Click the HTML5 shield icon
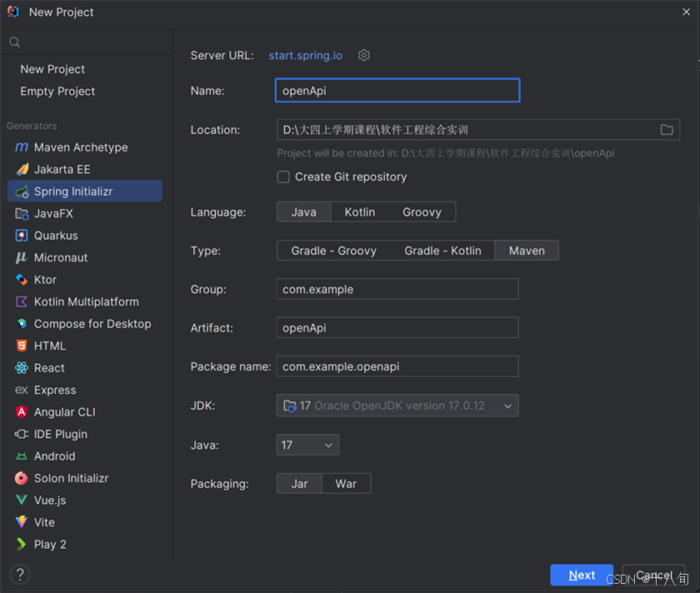This screenshot has width=700, height=593. pyautogui.click(x=22, y=346)
